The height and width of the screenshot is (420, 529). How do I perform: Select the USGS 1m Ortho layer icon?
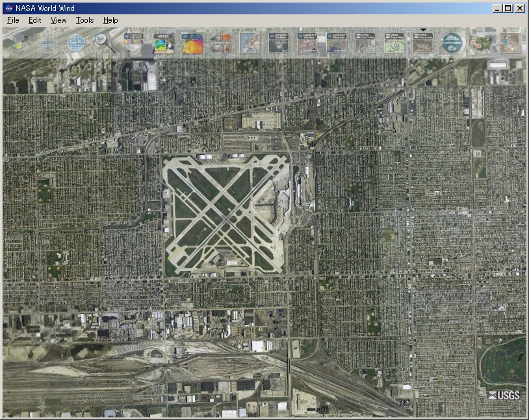coord(365,43)
